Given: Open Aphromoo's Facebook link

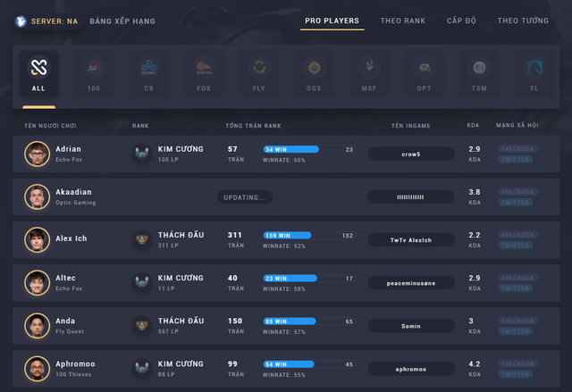Looking at the screenshot, I should 517,363.
